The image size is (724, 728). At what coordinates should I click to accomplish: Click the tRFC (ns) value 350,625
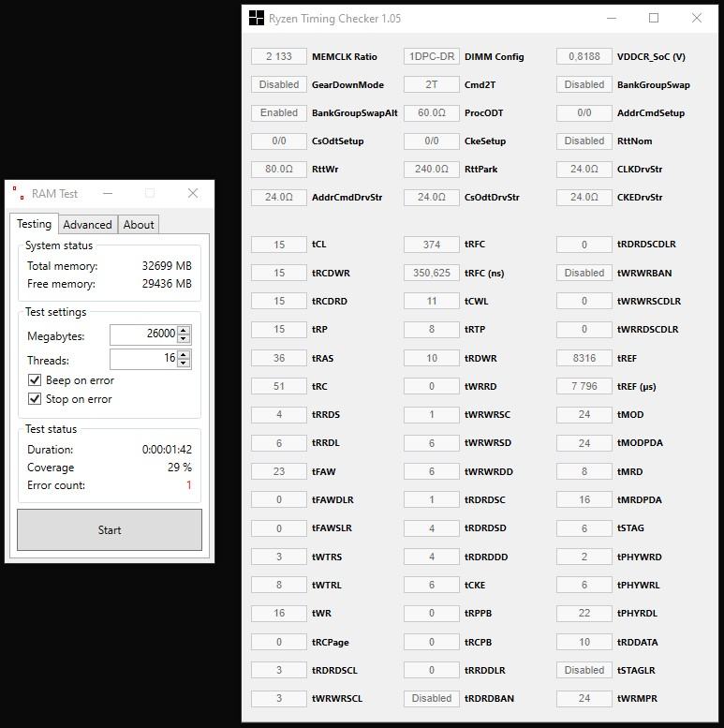[x=432, y=273]
